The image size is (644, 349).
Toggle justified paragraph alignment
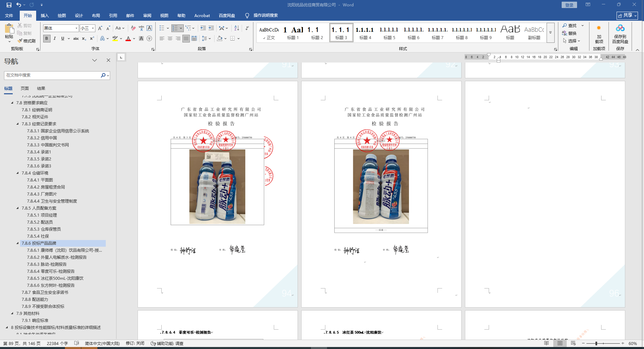(186, 39)
